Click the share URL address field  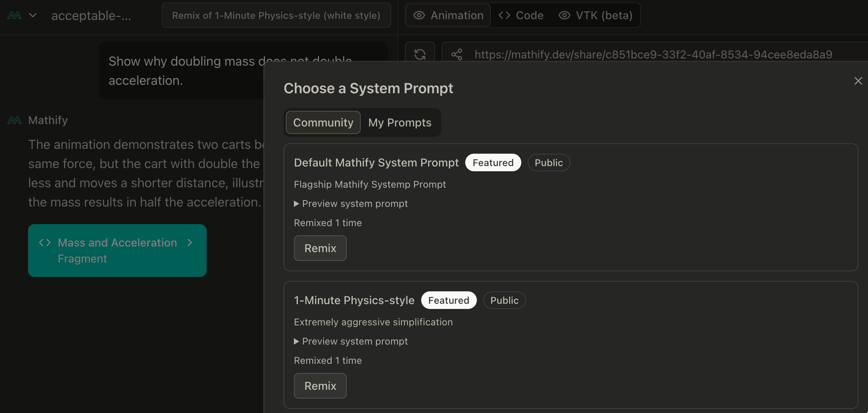[653, 54]
